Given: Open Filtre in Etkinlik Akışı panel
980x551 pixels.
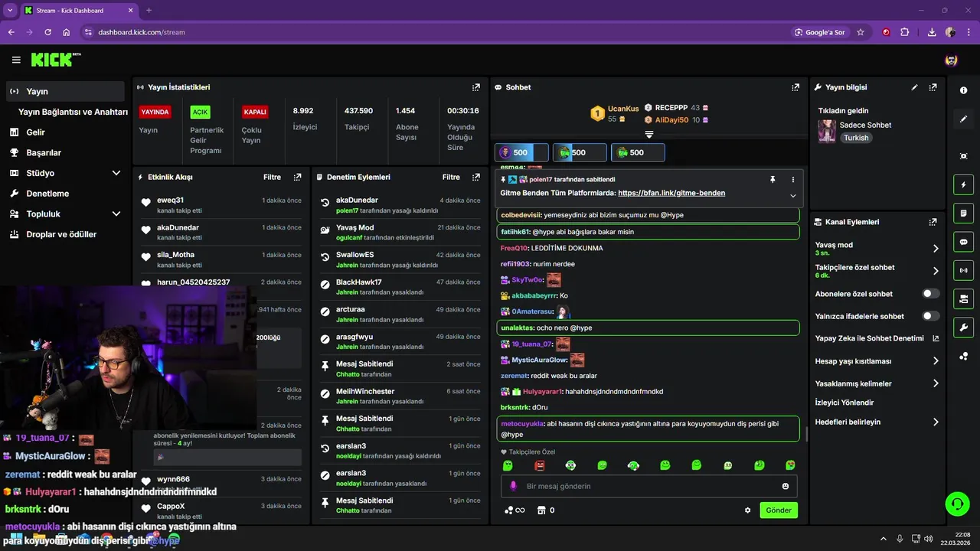Looking at the screenshot, I should click(273, 177).
